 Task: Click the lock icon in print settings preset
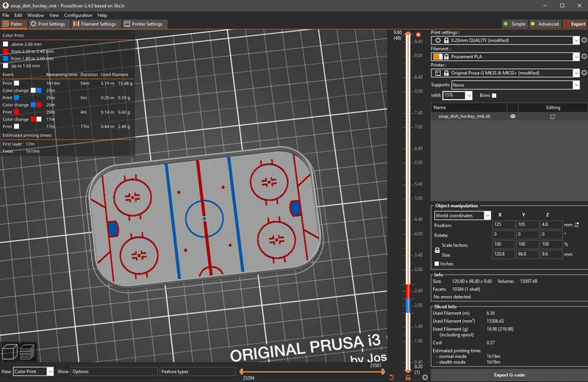pyautogui.click(x=446, y=40)
